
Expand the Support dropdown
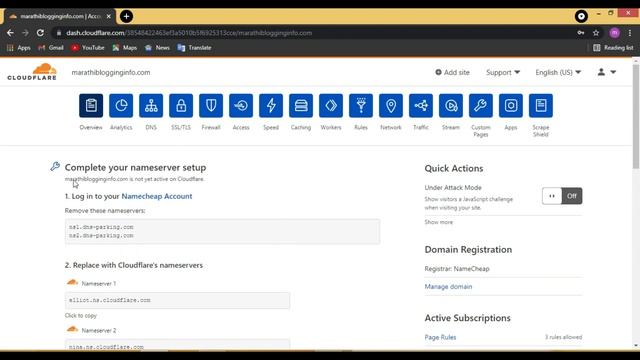click(x=503, y=72)
